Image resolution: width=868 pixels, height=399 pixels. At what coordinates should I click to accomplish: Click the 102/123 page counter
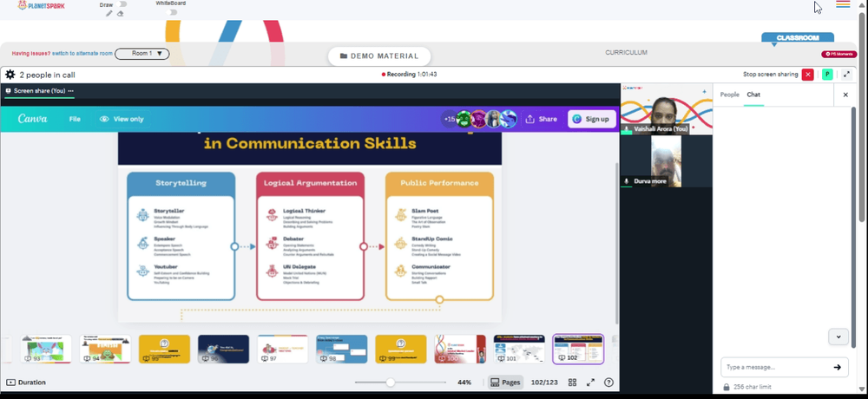tap(544, 383)
